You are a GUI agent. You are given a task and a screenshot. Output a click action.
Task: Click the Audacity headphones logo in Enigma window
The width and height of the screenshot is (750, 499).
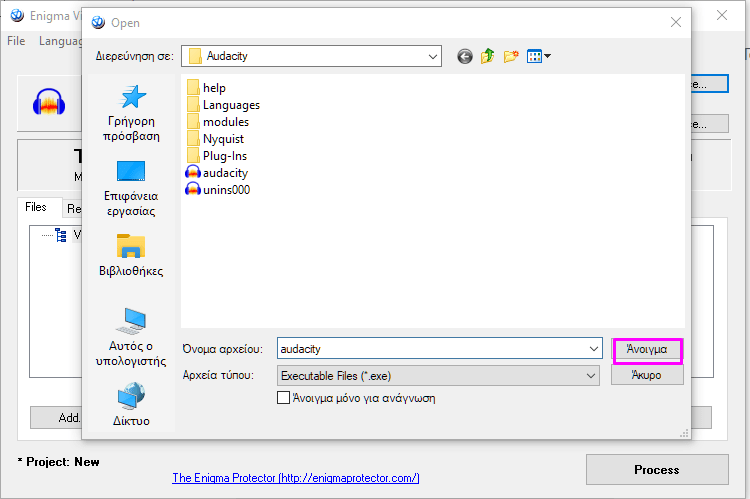tap(49, 102)
